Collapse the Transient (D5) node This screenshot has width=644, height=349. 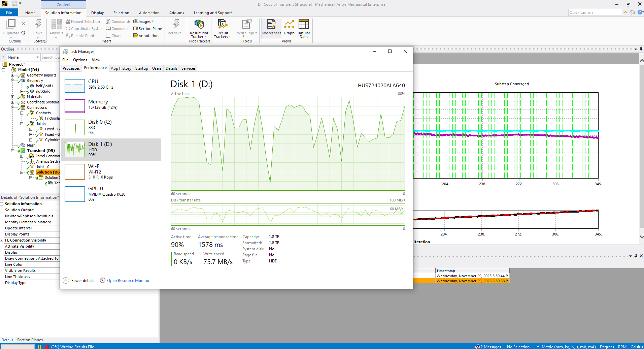pos(13,151)
